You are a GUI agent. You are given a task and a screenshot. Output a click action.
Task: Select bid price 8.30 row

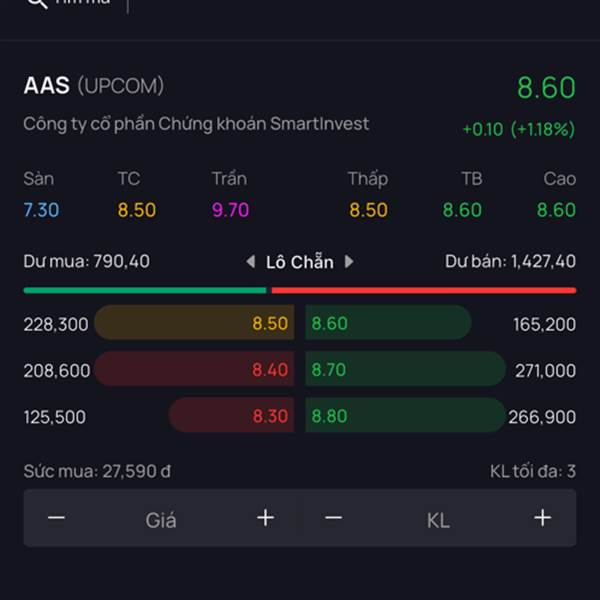[x=231, y=415]
